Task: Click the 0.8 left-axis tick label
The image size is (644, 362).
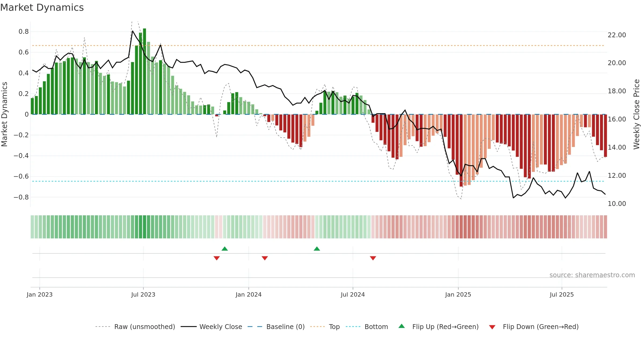Action: 24,32
